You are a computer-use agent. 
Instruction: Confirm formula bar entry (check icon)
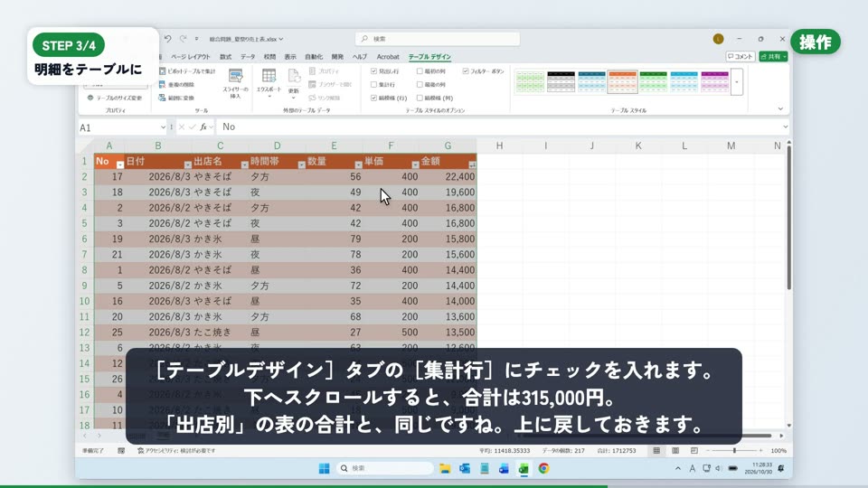192,127
